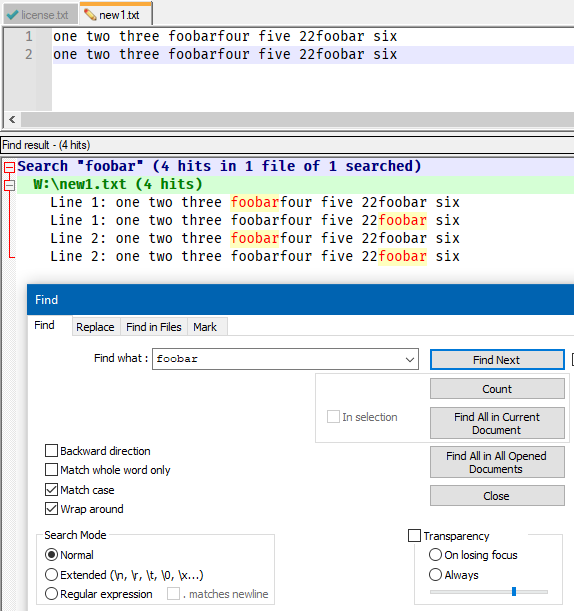574x611 pixels.
Task: Click the Find dialog title bar
Action: pyautogui.click(x=300, y=300)
